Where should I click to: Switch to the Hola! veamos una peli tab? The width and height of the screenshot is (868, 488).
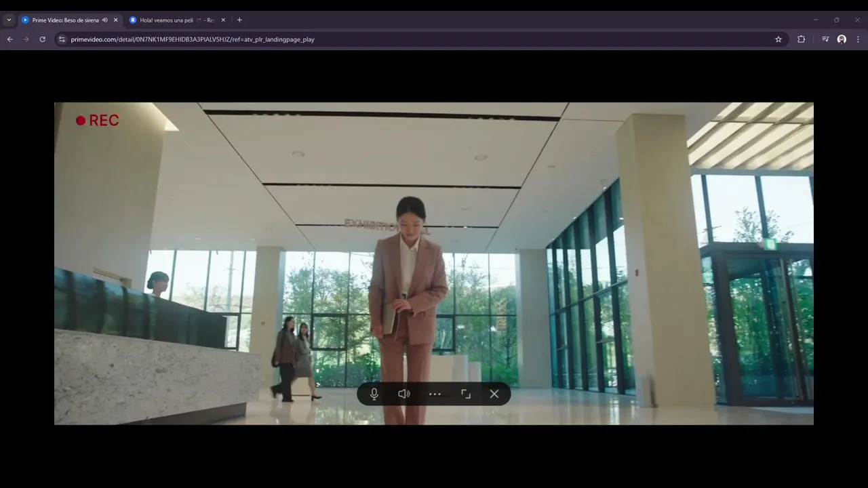pyautogui.click(x=178, y=20)
